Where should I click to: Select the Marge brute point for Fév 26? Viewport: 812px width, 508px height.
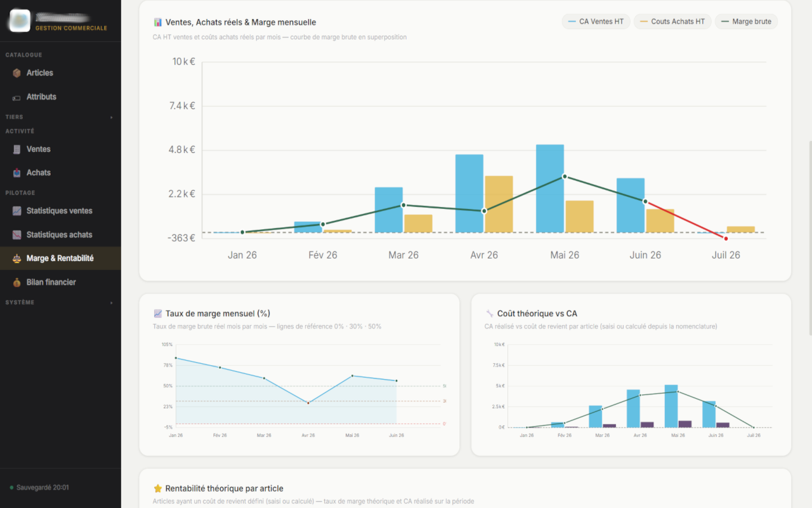[x=323, y=224]
